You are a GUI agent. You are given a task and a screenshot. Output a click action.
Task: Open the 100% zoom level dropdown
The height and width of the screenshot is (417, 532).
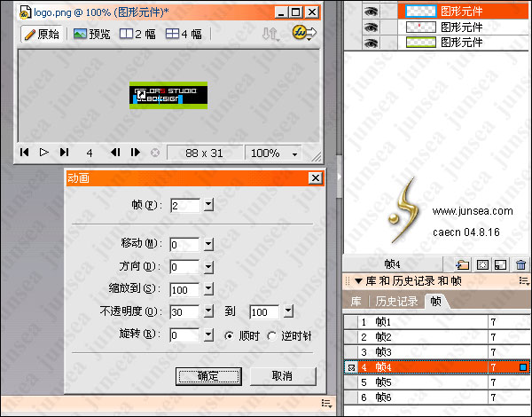295,153
